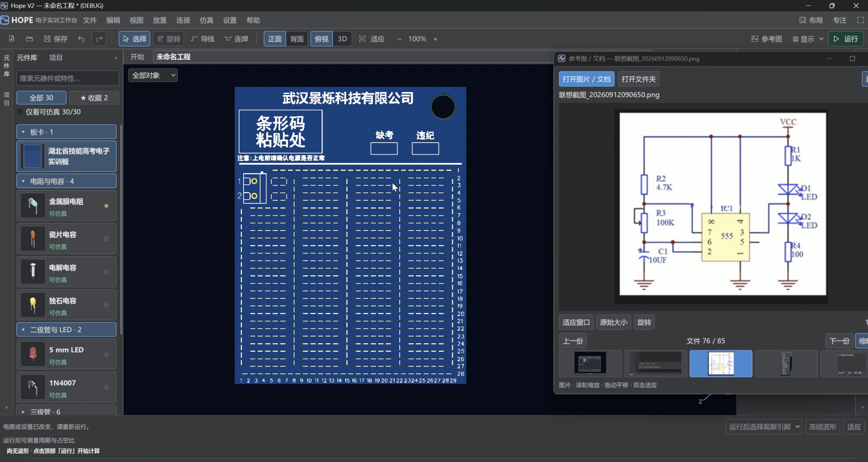Select the first thumbnail in reference strip
Viewport: 868px width, 462px height.
[590, 363]
